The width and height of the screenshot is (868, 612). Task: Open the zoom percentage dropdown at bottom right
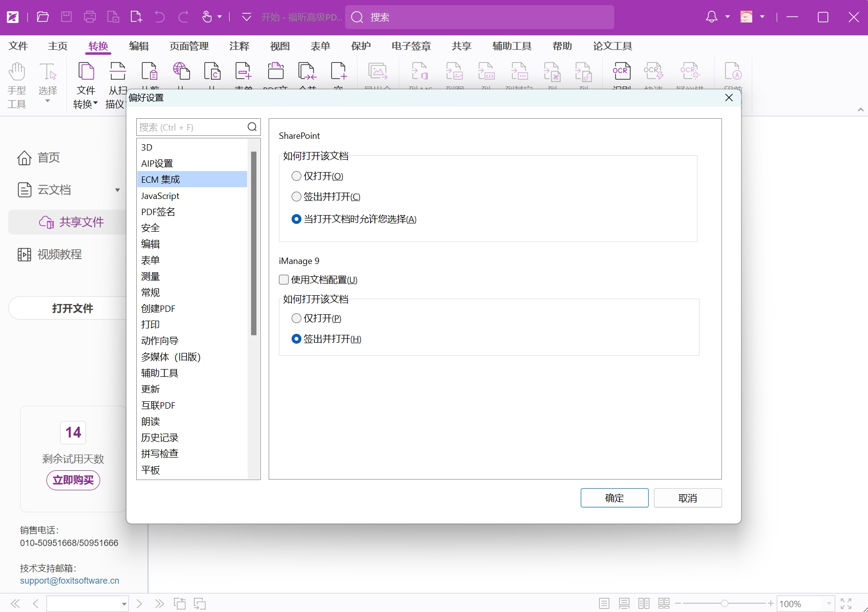click(x=828, y=603)
